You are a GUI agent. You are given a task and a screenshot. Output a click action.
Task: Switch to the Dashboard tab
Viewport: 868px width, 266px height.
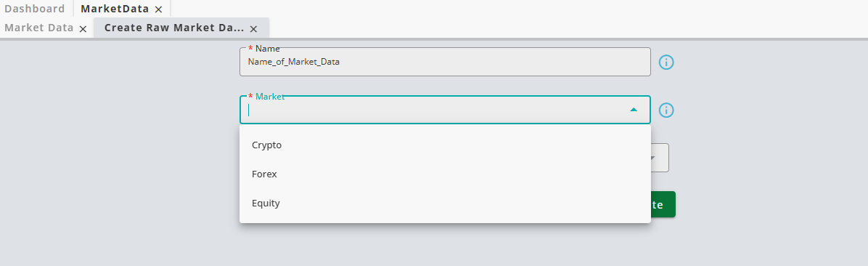point(34,9)
